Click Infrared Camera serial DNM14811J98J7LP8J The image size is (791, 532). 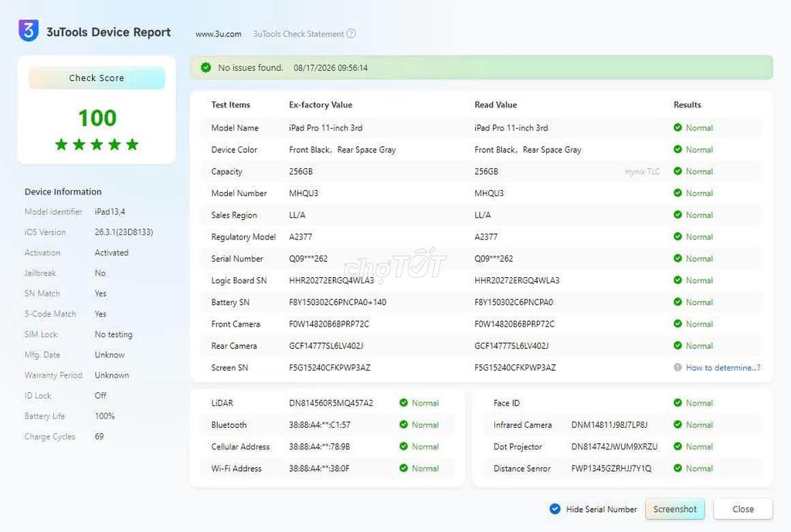pyautogui.click(x=609, y=425)
